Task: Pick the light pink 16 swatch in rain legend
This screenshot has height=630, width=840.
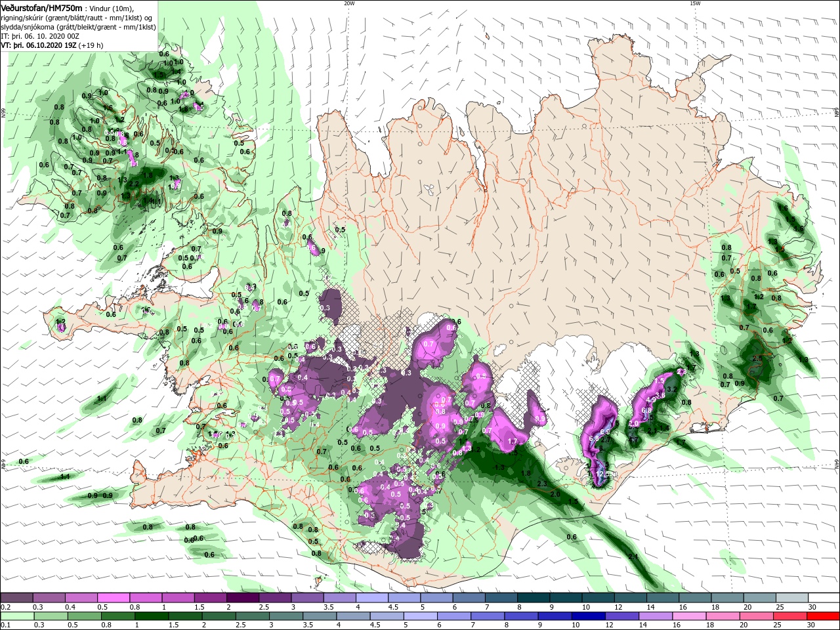Action: (x=689, y=616)
